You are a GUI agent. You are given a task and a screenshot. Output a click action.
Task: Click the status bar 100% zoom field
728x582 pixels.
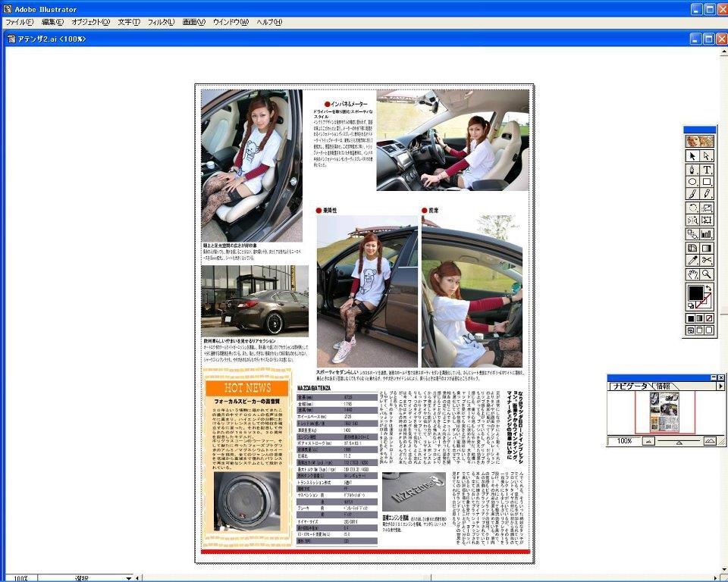click(20, 578)
